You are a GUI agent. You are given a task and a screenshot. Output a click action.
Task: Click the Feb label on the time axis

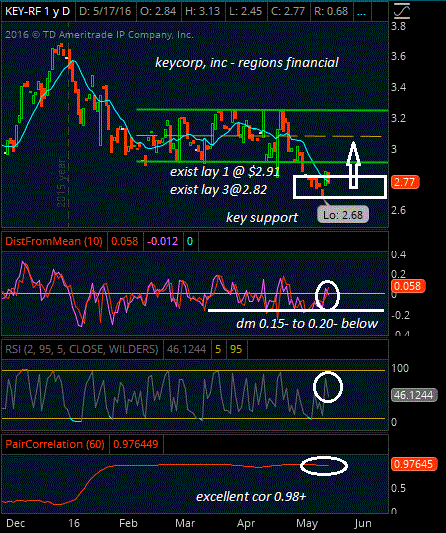pos(128,523)
